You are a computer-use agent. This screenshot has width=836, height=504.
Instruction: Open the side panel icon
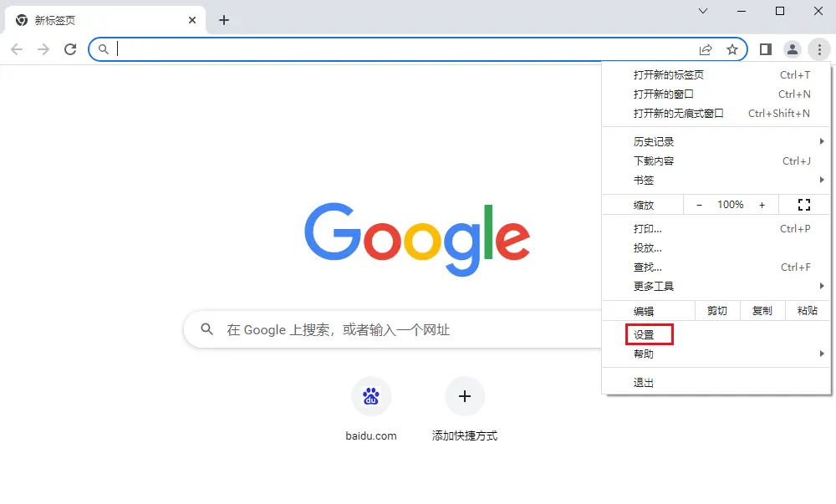pyautogui.click(x=766, y=49)
